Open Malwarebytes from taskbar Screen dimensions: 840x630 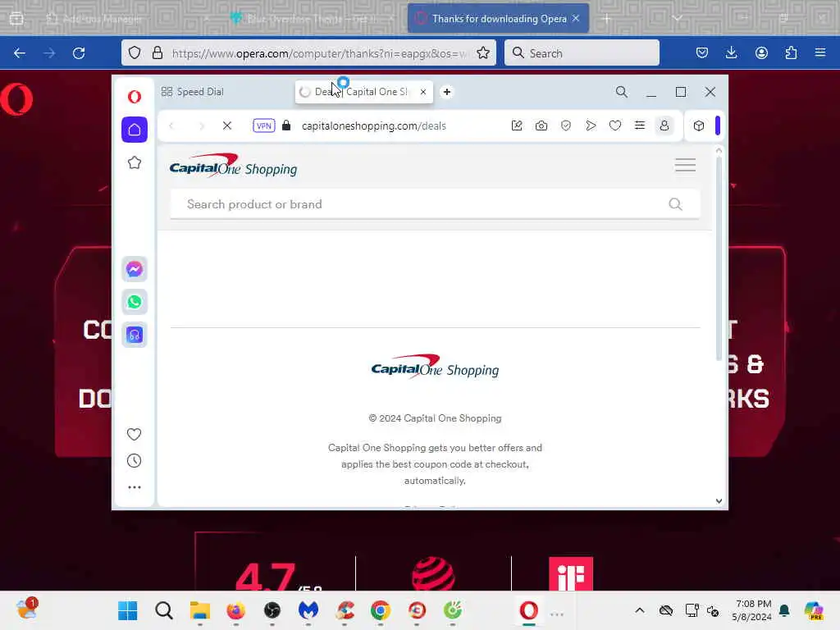[308, 610]
